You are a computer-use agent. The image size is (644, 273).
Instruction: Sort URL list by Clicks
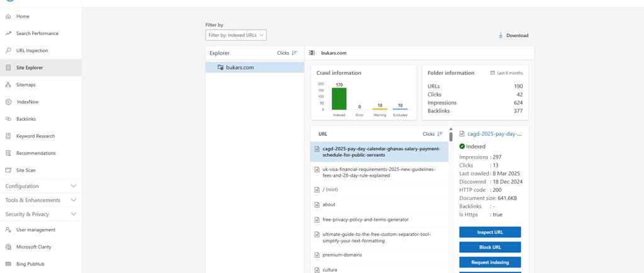tap(433, 134)
